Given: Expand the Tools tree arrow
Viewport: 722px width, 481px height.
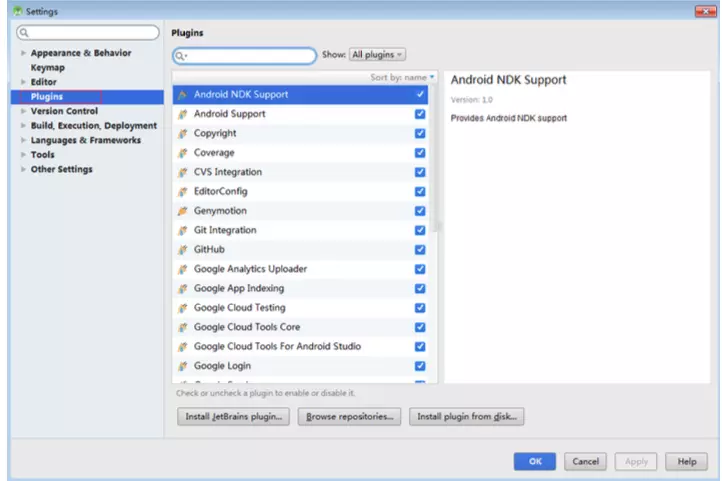Looking at the screenshot, I should (x=23, y=155).
